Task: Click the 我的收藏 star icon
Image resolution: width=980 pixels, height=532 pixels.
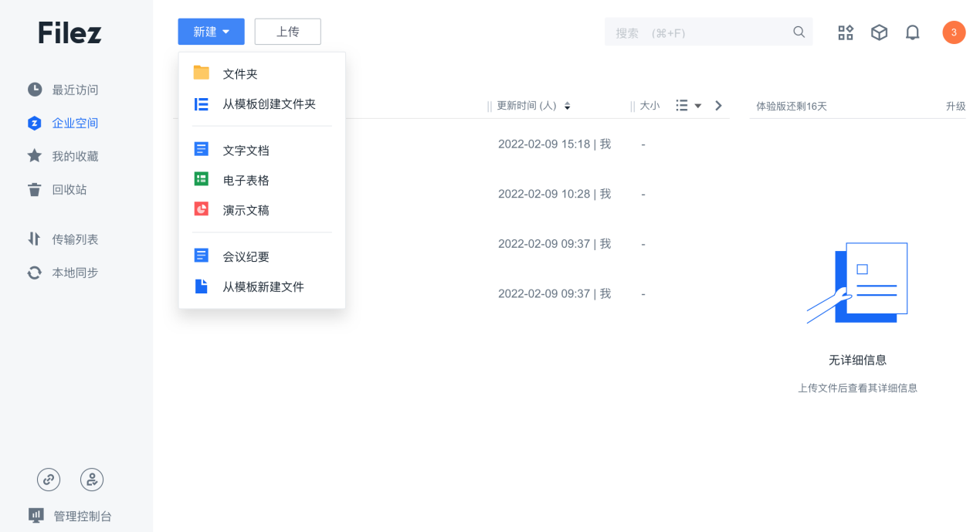Action: click(35, 156)
